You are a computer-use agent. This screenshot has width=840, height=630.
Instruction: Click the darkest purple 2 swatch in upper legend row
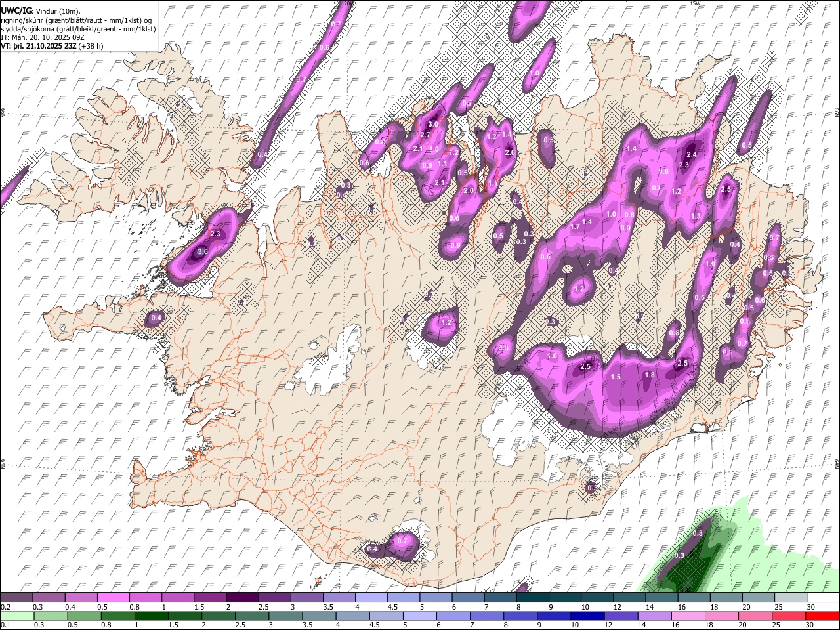(x=242, y=598)
